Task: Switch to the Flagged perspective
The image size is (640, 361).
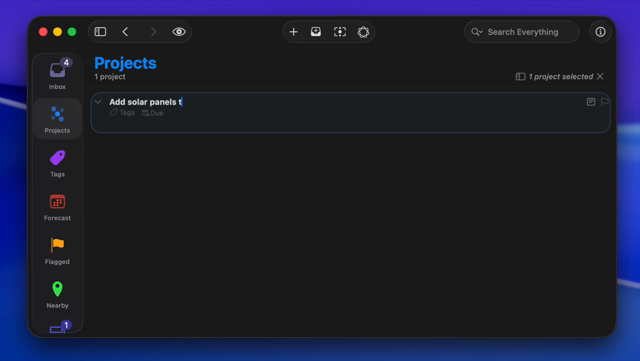Action: coord(57,251)
